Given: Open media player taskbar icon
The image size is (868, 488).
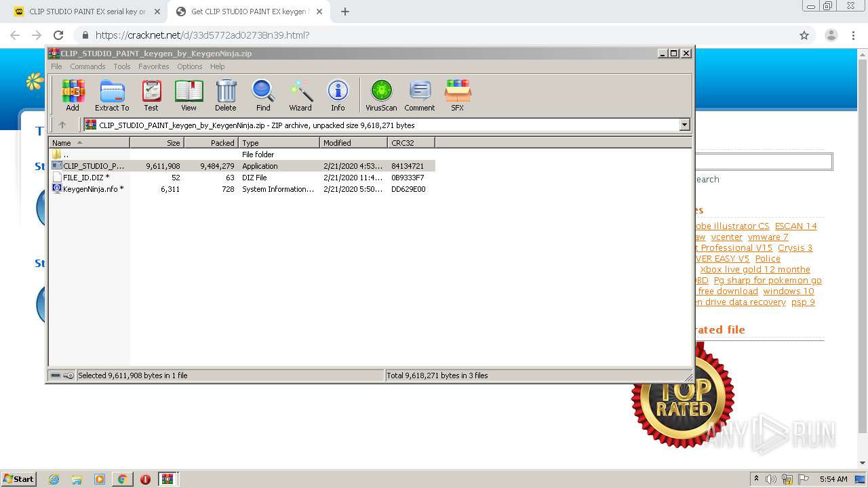Looking at the screenshot, I should tap(100, 479).
